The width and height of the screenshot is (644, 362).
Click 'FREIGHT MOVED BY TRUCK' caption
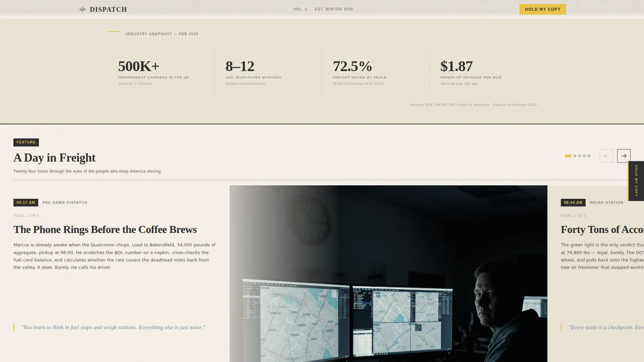(x=360, y=77)
